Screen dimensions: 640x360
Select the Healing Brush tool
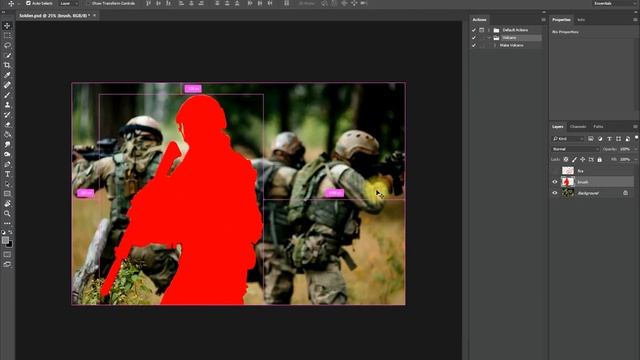(7, 85)
